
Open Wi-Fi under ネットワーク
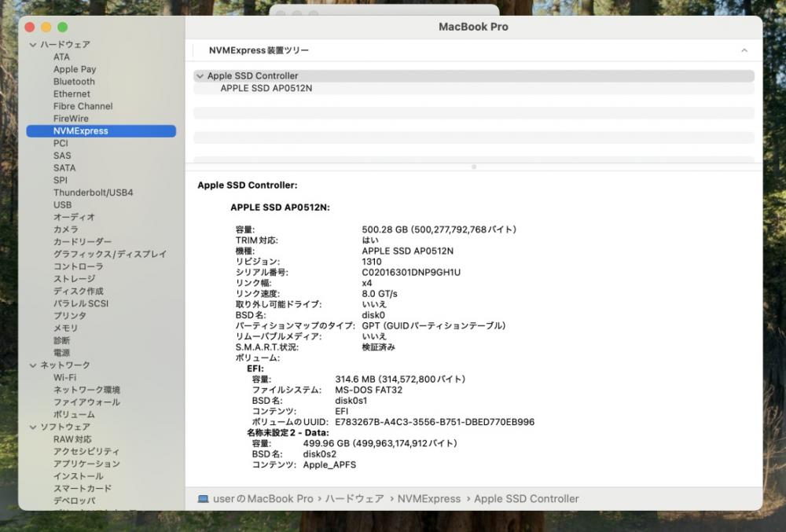(64, 378)
